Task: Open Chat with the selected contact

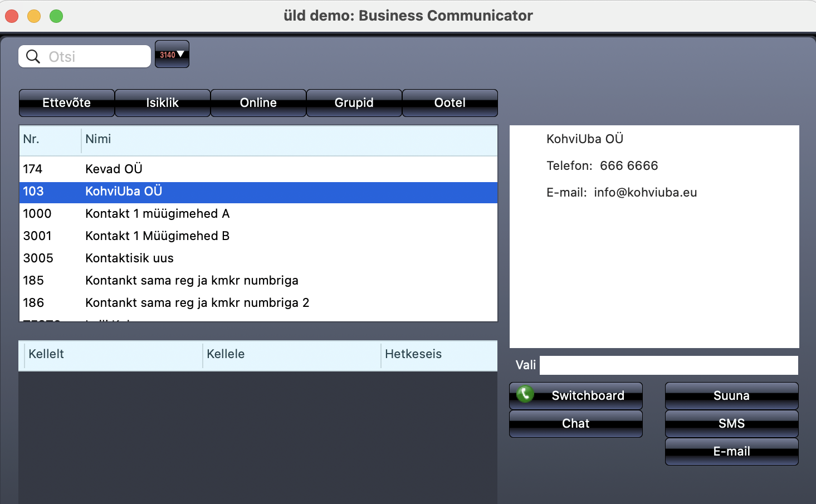Action: pos(575,424)
